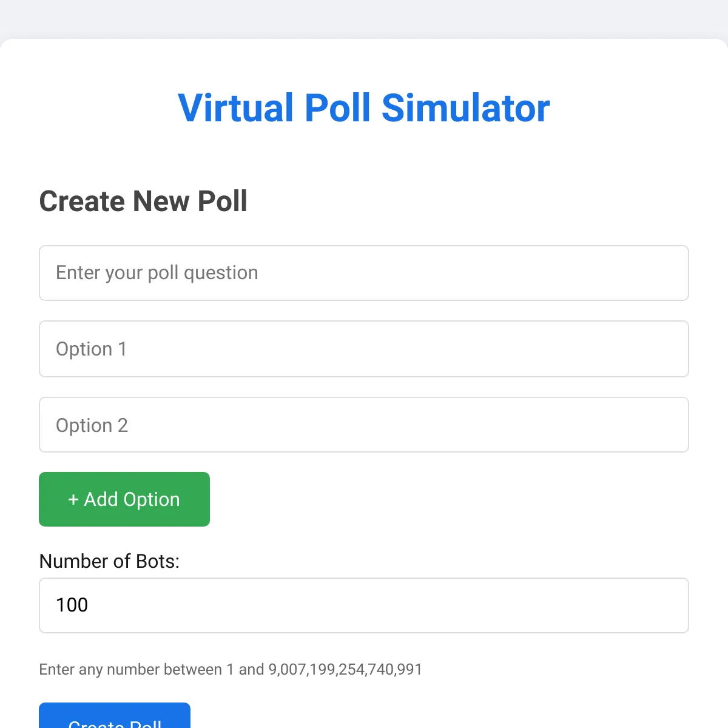Click the first option placeholder text
The width and height of the screenshot is (728, 728).
pos(91,349)
